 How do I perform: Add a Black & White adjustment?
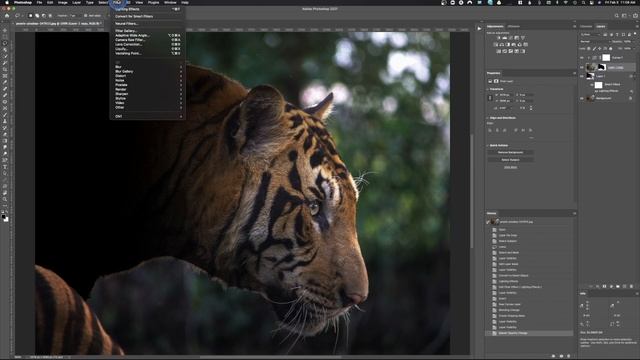coord(508,44)
